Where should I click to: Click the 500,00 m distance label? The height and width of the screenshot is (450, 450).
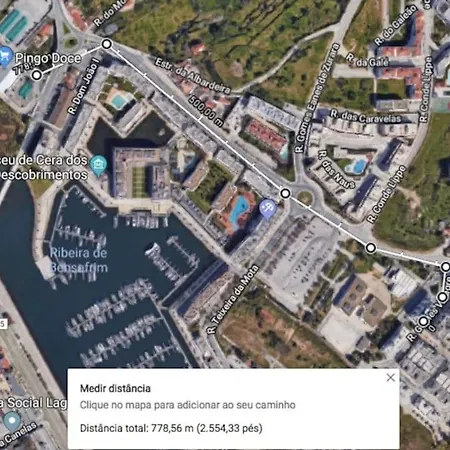tap(206, 111)
